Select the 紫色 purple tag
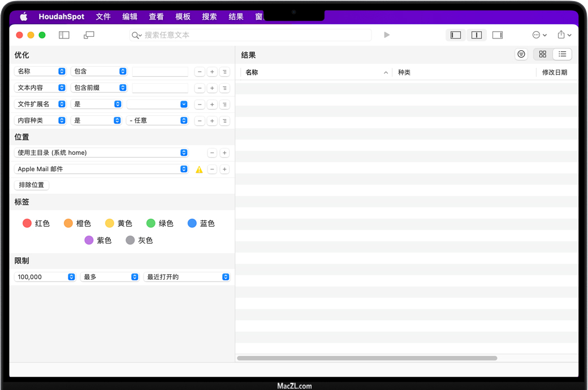588x390 pixels. [x=98, y=240]
